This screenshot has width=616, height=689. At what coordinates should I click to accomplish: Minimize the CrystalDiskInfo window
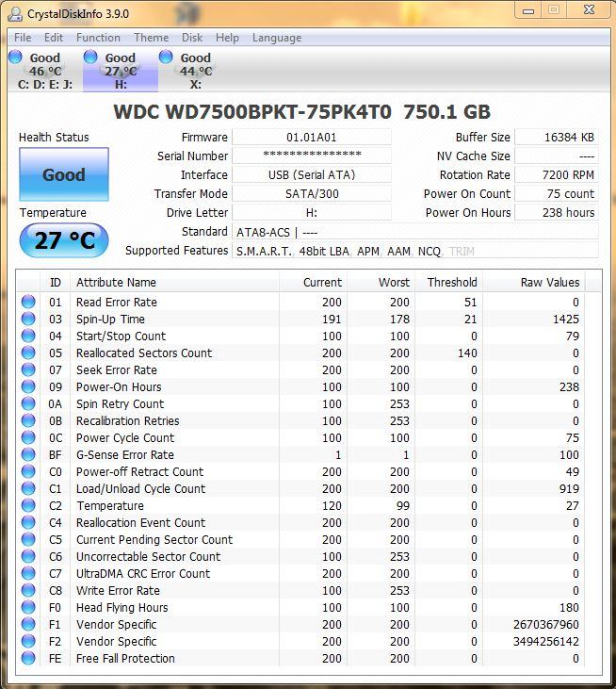coord(528,10)
